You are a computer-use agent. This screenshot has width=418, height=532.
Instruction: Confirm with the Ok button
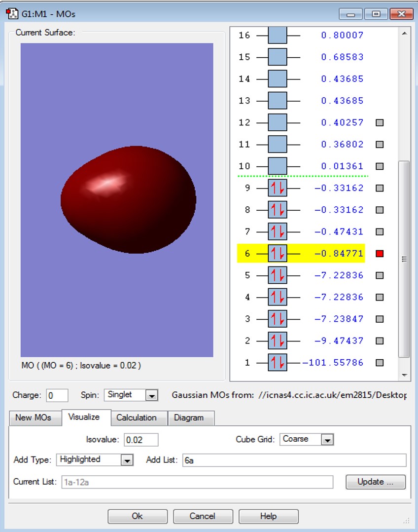tap(138, 516)
